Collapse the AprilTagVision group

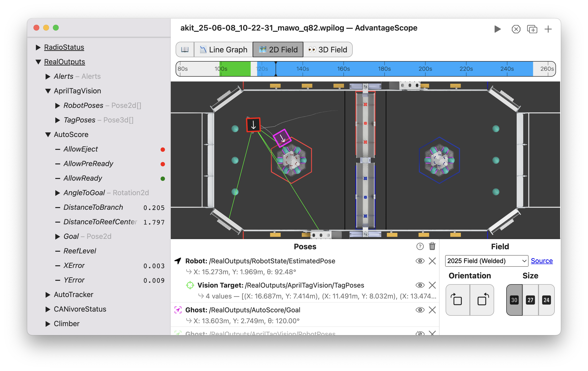[48, 91]
